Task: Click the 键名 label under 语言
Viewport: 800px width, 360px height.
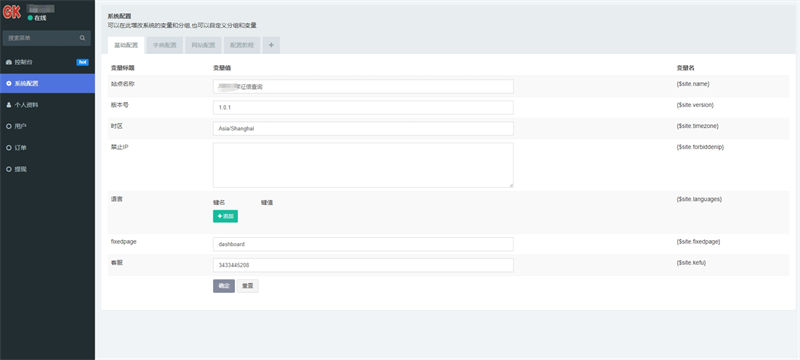Action: tap(219, 202)
